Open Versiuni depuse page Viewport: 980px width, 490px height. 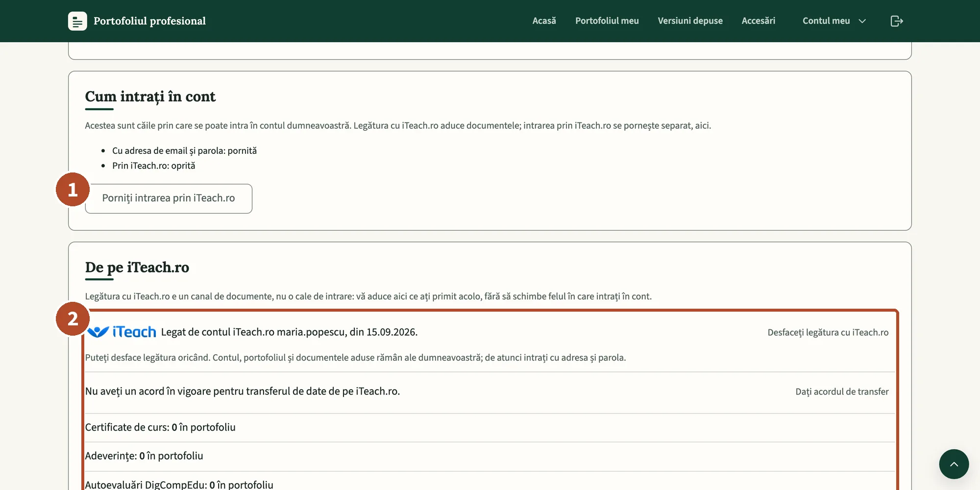(690, 21)
